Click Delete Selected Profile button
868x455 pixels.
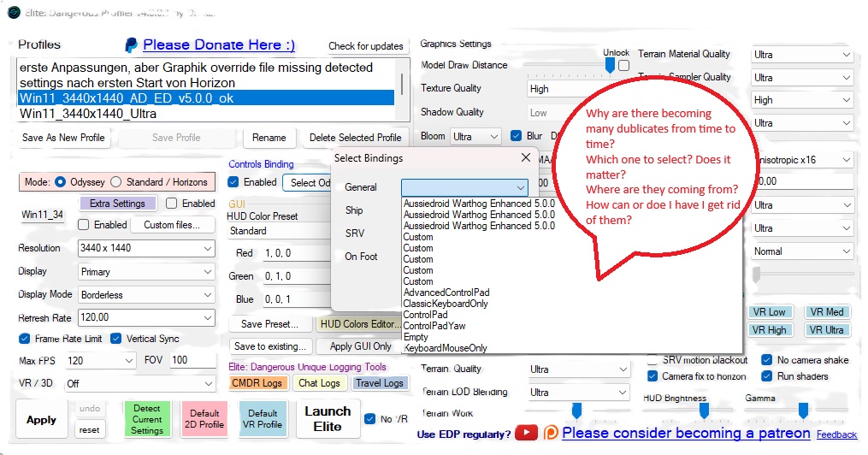356,138
